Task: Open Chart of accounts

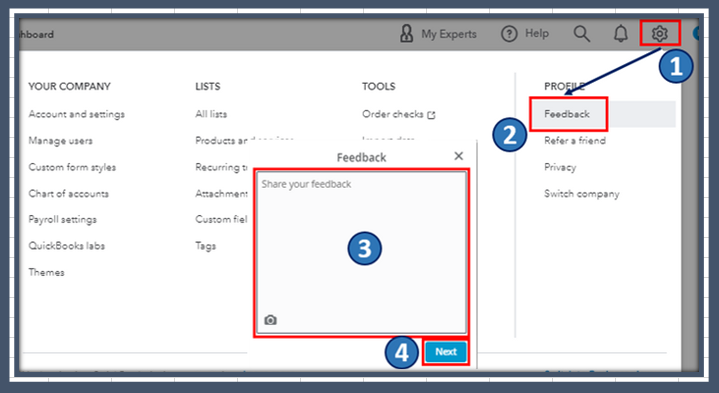Action: pyautogui.click(x=68, y=194)
